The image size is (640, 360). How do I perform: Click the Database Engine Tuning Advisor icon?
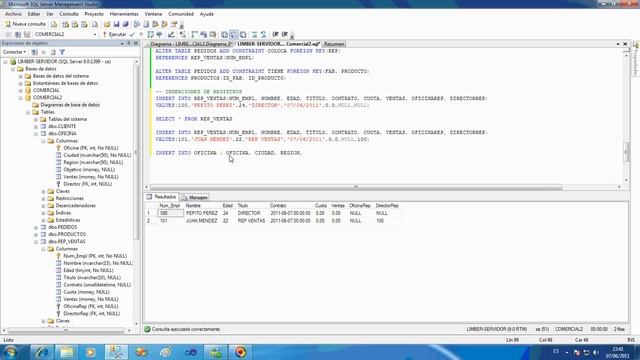point(160,34)
